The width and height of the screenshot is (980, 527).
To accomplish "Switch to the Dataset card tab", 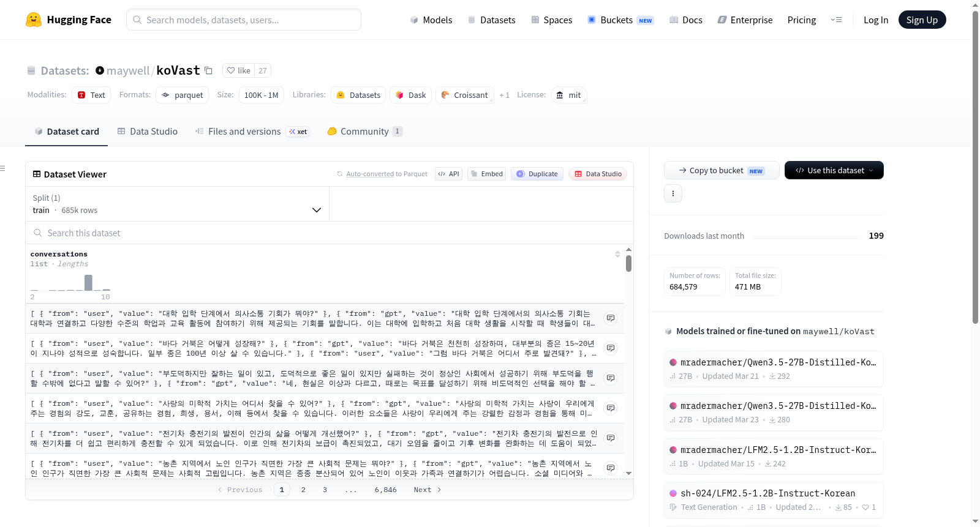I will [66, 131].
